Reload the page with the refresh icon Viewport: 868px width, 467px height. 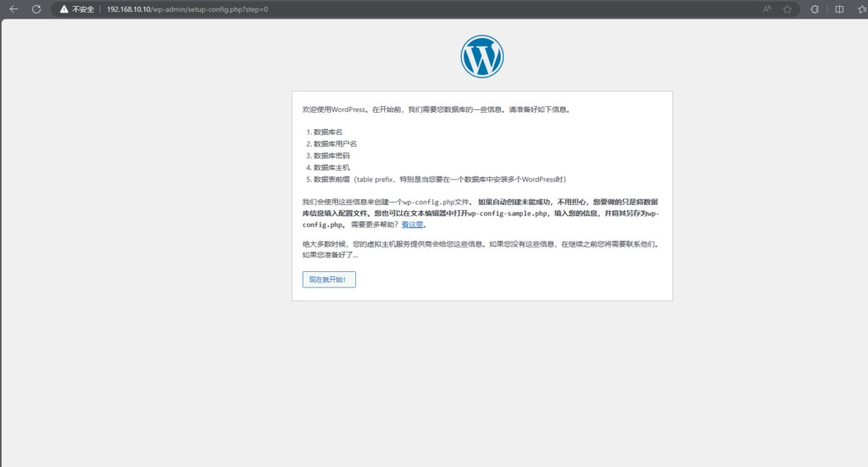[x=36, y=8]
